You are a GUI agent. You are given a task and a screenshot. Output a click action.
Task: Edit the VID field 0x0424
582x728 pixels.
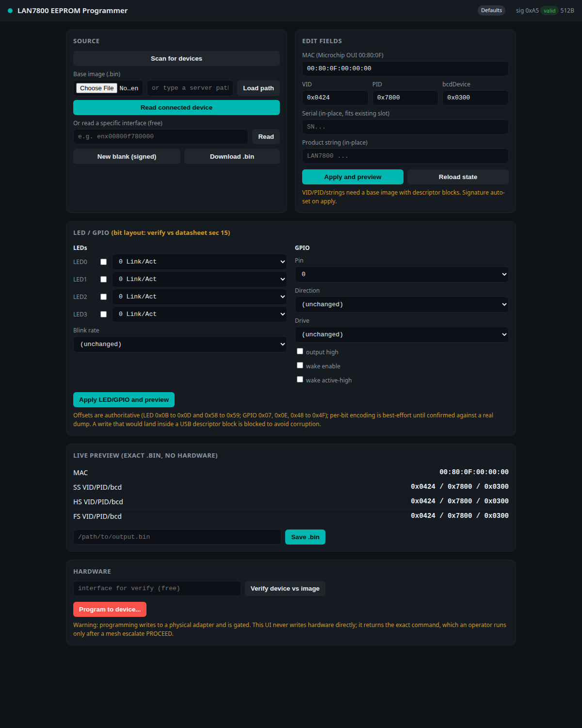click(335, 98)
